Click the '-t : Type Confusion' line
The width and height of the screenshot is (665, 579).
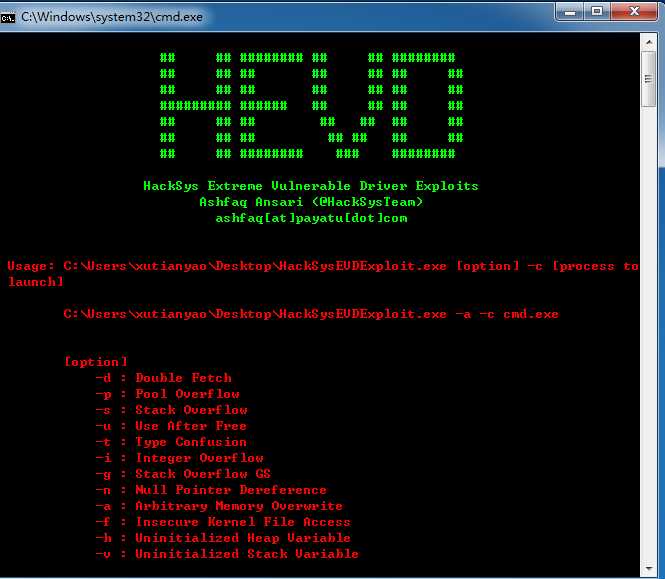(171, 442)
